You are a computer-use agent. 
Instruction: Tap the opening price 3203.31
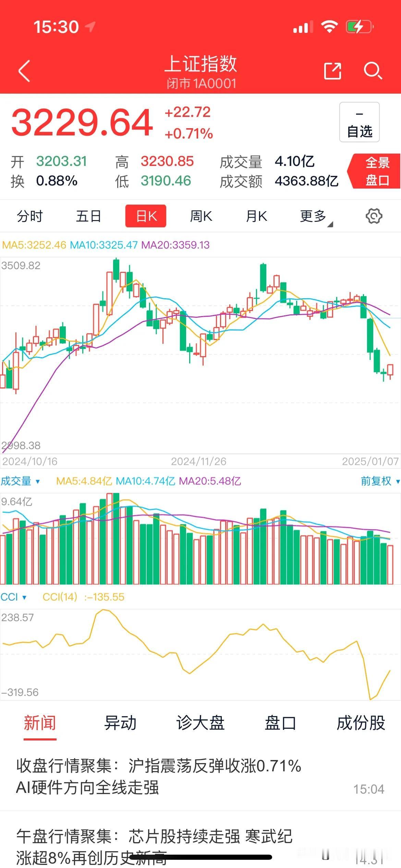[62, 161]
